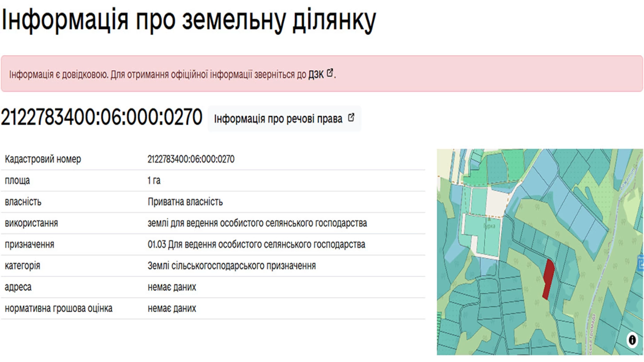The height and width of the screenshot is (362, 644).
Task: Click the Кадастровий номер value in table
Action: click(191, 159)
